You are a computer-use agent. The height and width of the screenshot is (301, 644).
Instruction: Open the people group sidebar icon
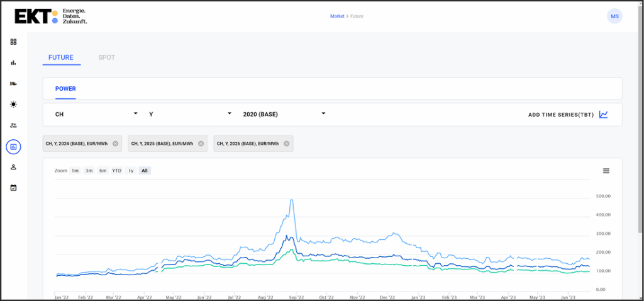click(x=14, y=125)
